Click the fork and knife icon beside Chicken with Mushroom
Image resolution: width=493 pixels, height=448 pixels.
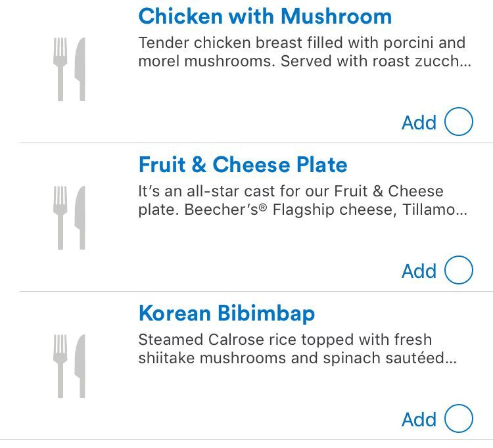pyautogui.click(x=70, y=69)
